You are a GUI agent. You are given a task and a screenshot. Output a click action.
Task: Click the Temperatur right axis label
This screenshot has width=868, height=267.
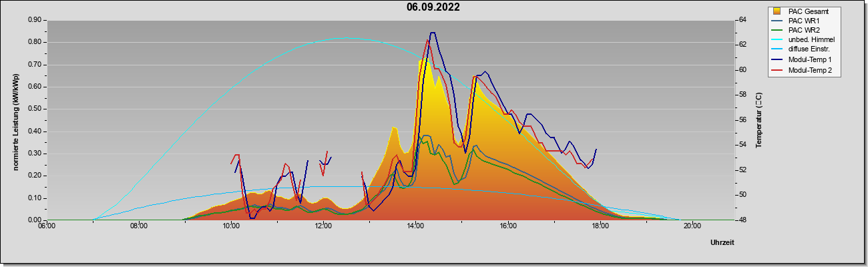point(758,120)
